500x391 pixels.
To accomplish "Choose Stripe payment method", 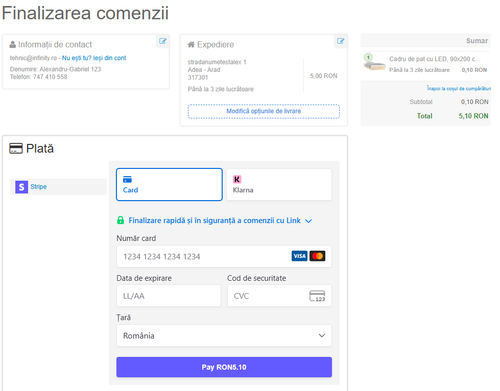I will coord(59,187).
